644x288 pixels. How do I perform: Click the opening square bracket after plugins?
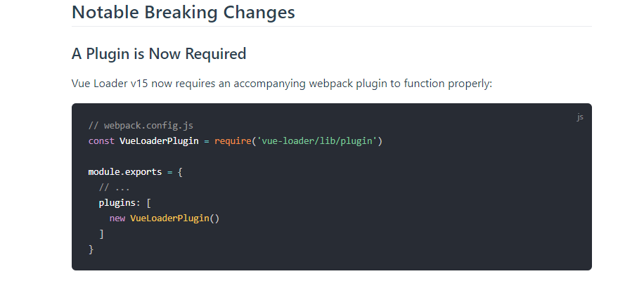tap(149, 203)
